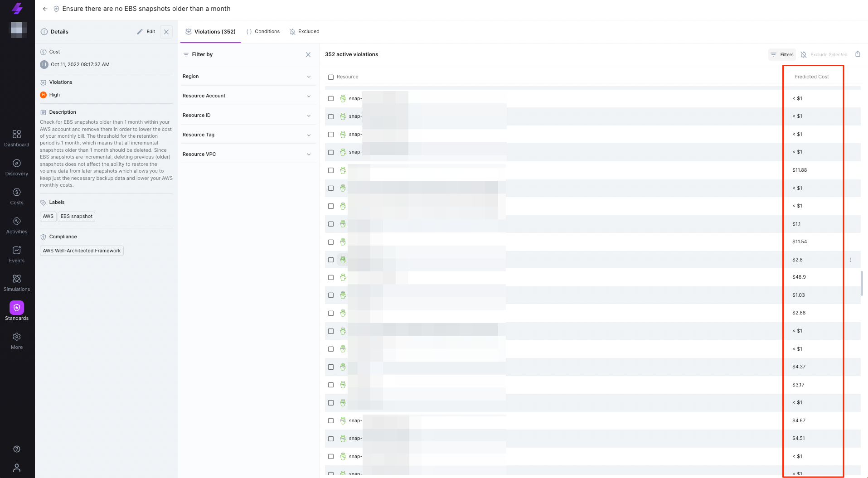Check the Resource select-all checkbox
This screenshot has height=478, width=868.
(x=331, y=77)
